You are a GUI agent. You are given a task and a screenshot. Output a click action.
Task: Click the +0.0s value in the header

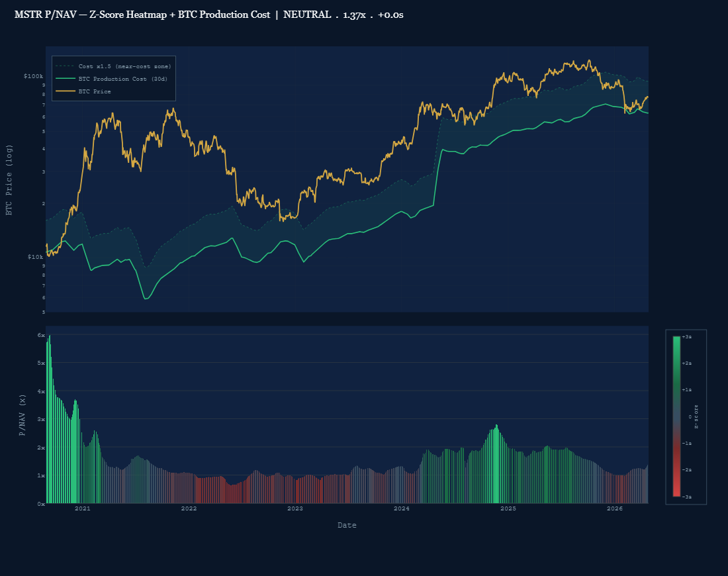click(389, 15)
